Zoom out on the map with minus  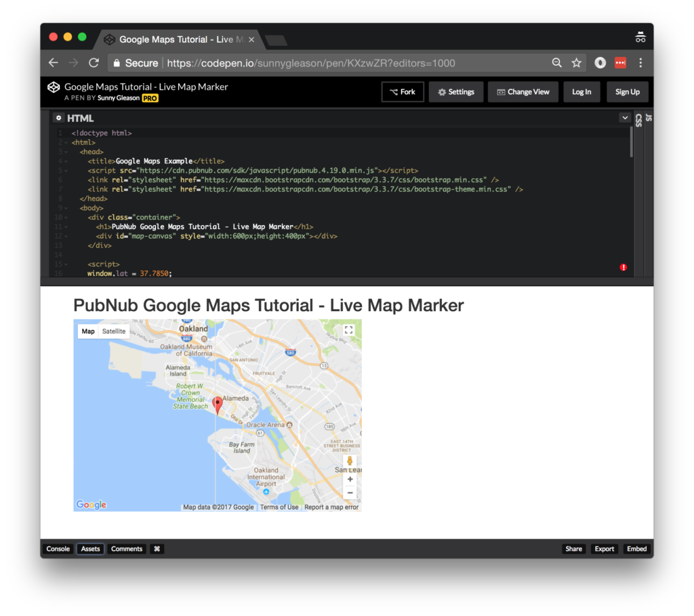(x=350, y=493)
